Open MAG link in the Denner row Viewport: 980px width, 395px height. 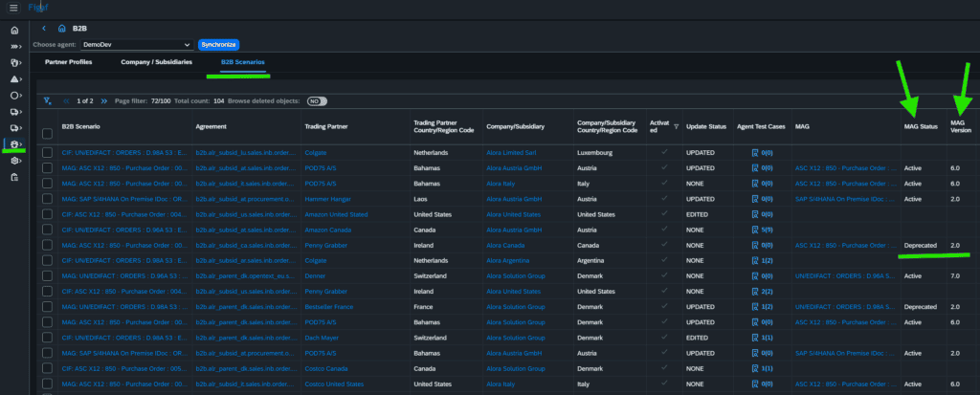pos(844,275)
